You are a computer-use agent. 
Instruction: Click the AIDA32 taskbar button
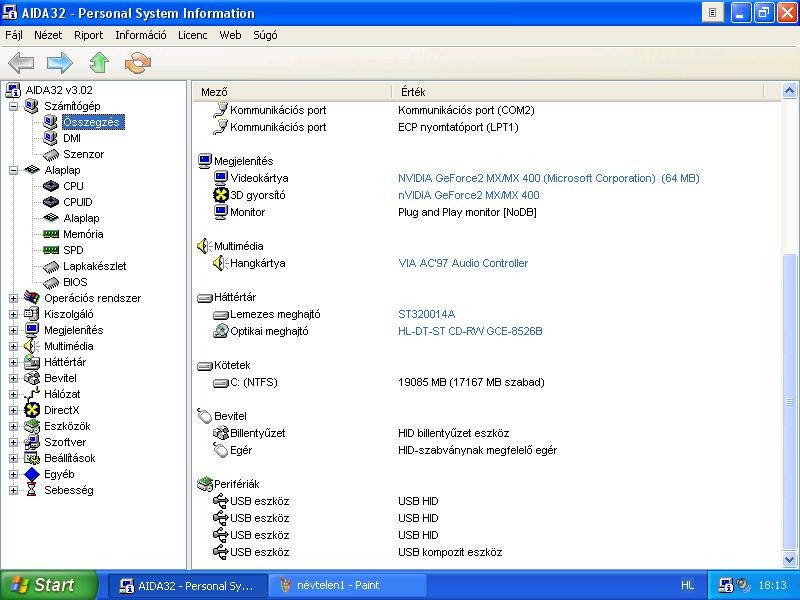tap(188, 585)
